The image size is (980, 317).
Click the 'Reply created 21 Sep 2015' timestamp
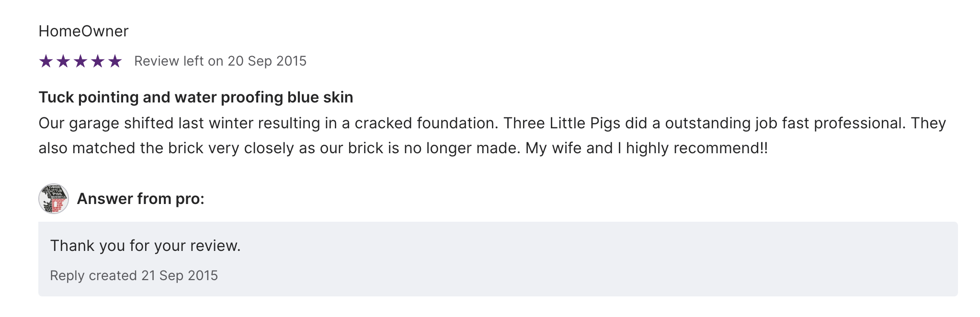tap(134, 276)
